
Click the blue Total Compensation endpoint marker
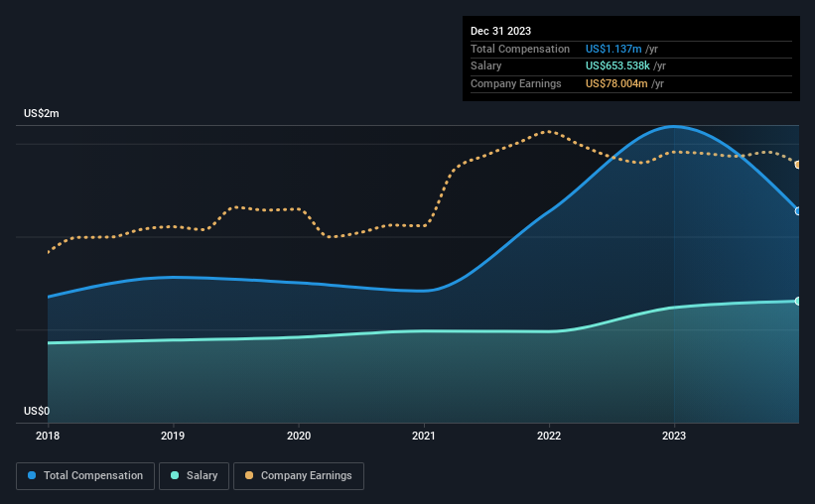click(x=797, y=211)
